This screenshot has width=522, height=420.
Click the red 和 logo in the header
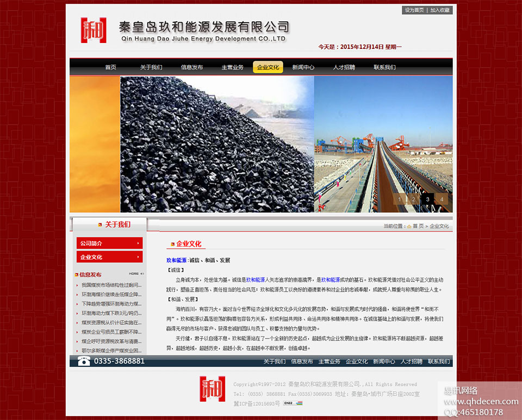click(92, 30)
